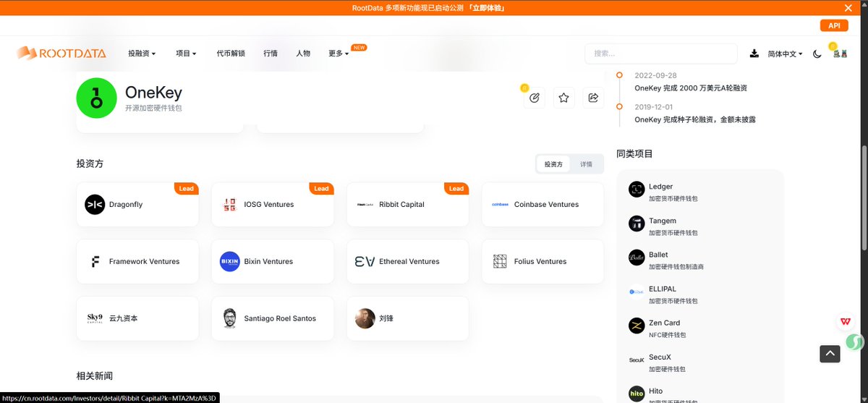Open the 投融资 dropdown menu
Screen dimensions: 868x403
coord(142,54)
